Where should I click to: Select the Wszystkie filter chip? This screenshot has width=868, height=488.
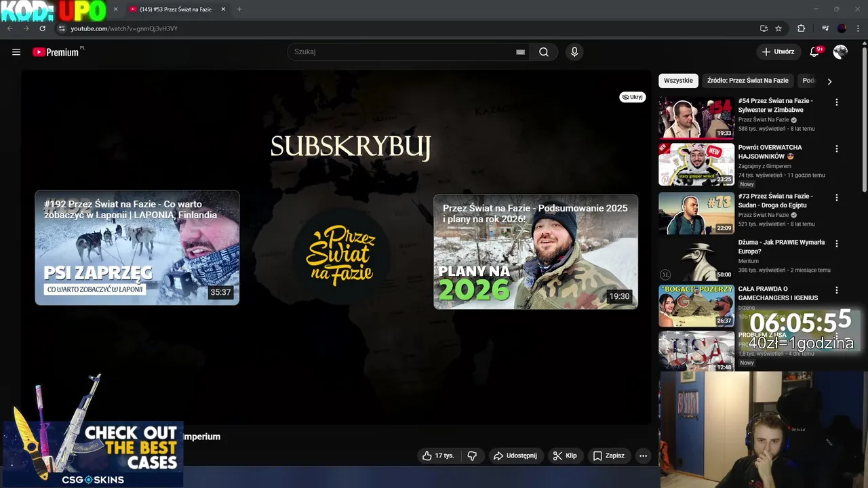678,81
